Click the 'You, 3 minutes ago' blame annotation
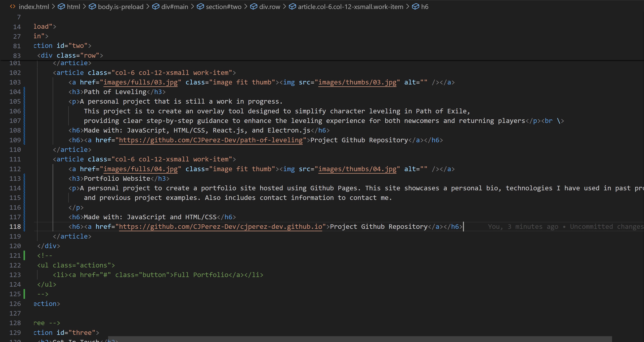 coord(523,227)
